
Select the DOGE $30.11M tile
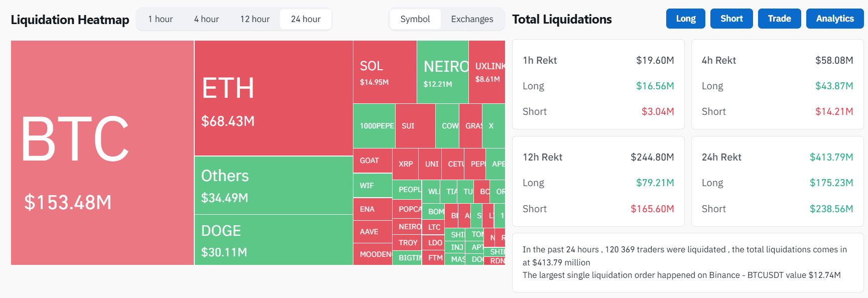(274, 240)
